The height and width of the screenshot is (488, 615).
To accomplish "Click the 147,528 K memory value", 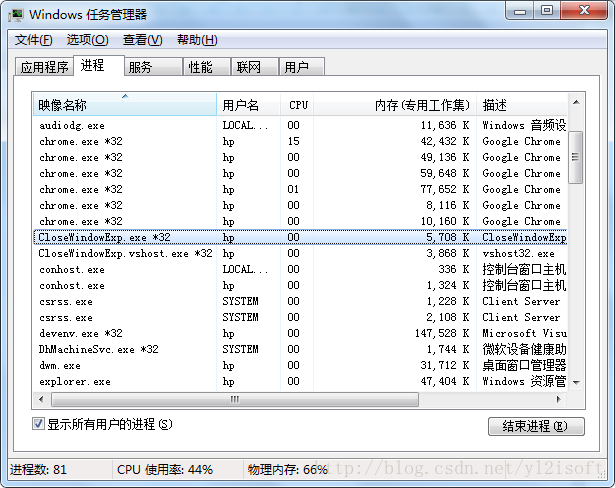I will click(442, 333).
